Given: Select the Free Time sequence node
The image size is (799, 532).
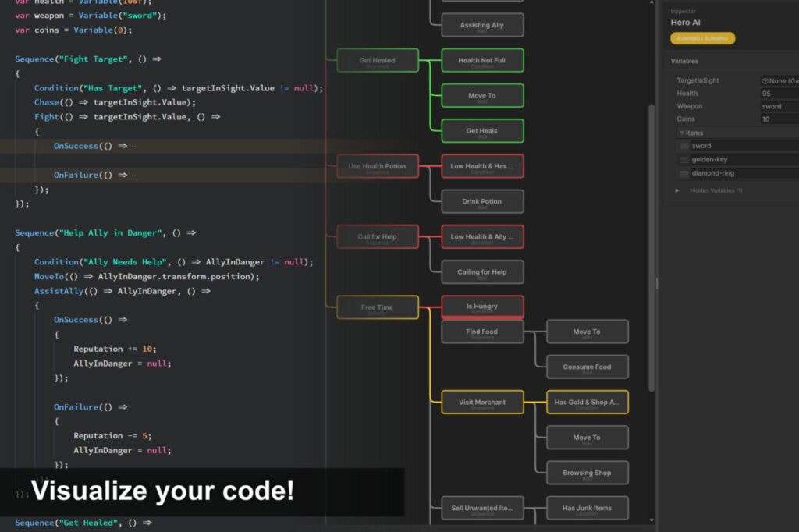Looking at the screenshot, I should [378, 307].
